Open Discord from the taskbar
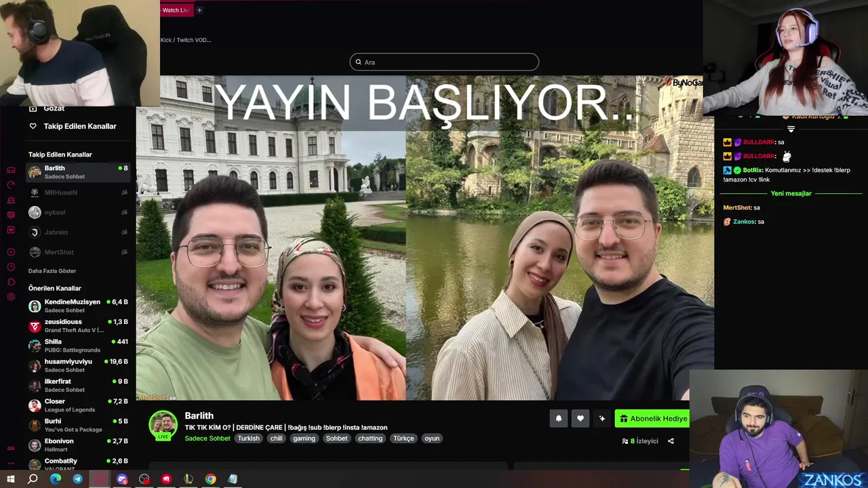The width and height of the screenshot is (868, 488). click(122, 479)
